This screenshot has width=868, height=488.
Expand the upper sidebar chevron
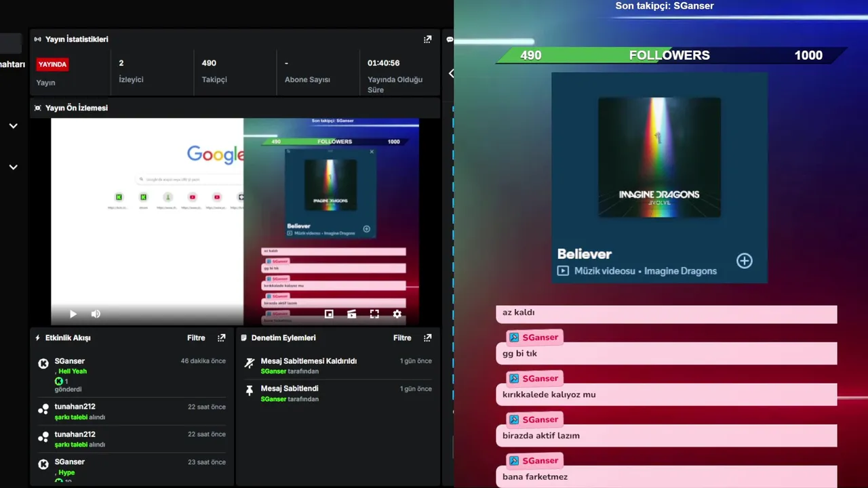(13, 126)
